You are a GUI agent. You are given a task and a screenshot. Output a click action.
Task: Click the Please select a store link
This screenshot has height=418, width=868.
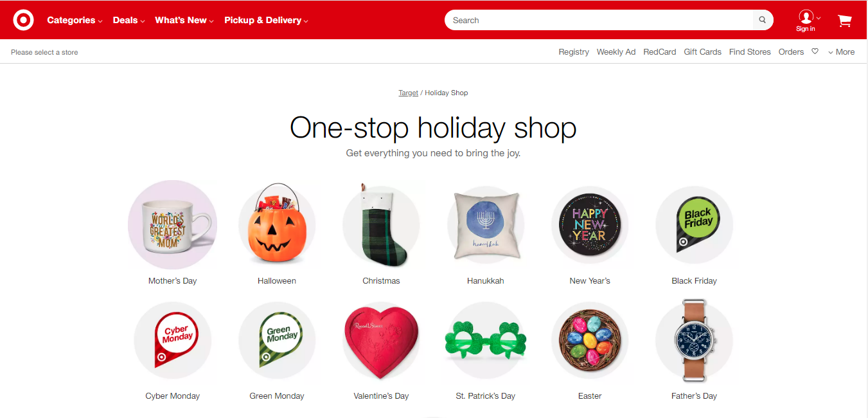(44, 52)
